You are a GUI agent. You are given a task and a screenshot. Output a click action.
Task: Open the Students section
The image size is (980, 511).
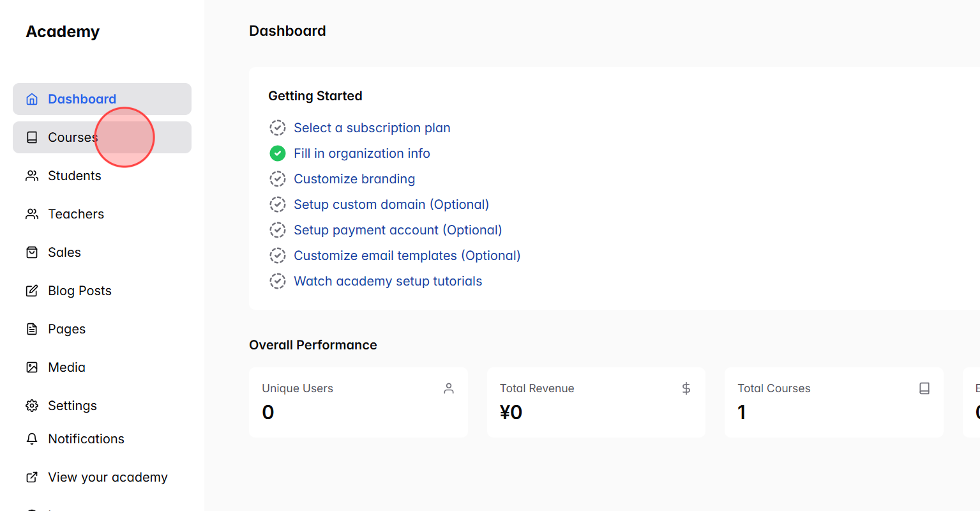point(74,176)
